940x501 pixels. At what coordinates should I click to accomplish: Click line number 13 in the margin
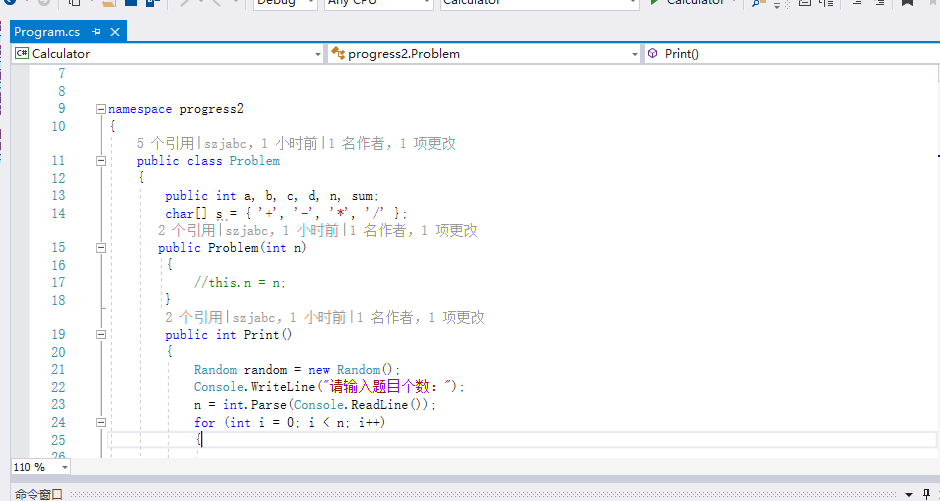click(x=58, y=195)
